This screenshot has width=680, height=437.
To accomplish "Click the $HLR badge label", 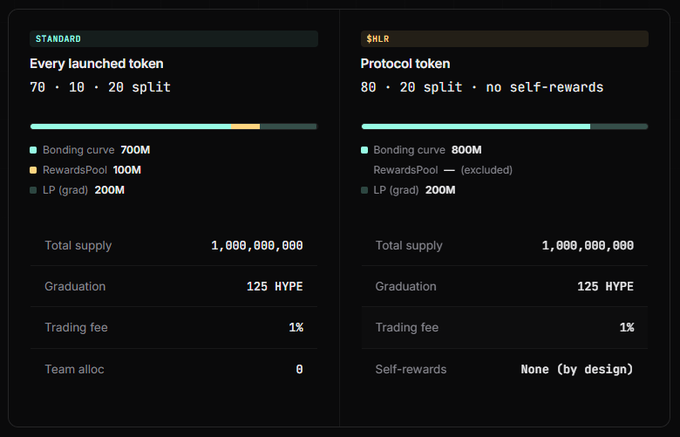I will coord(504,39).
